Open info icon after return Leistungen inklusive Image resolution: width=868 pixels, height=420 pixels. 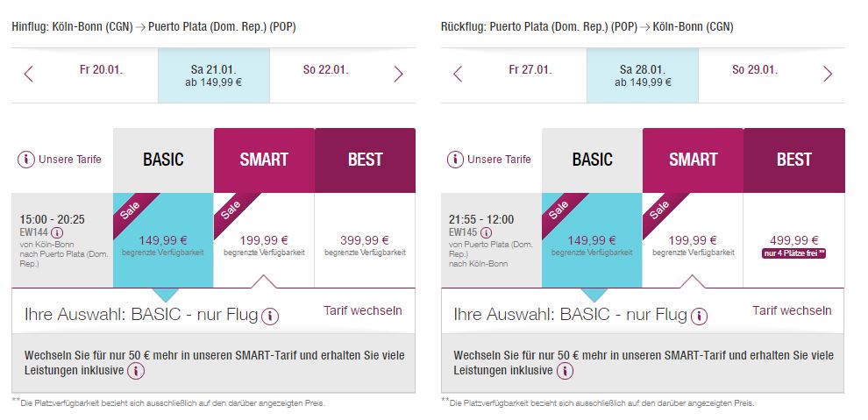[565, 371]
